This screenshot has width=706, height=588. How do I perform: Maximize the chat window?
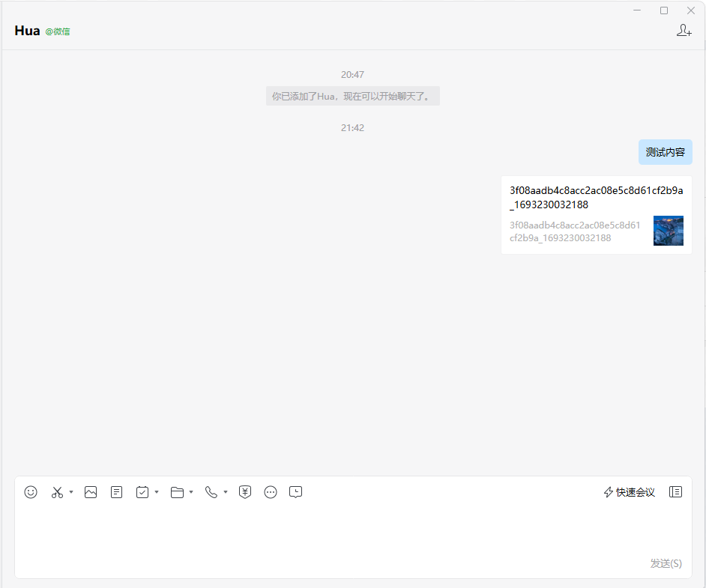click(x=664, y=10)
